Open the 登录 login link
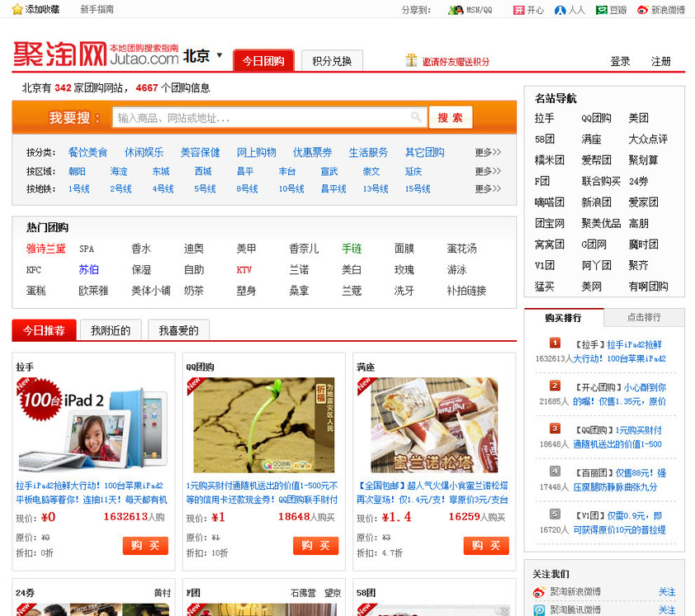The width and height of the screenshot is (695, 616). (620, 62)
